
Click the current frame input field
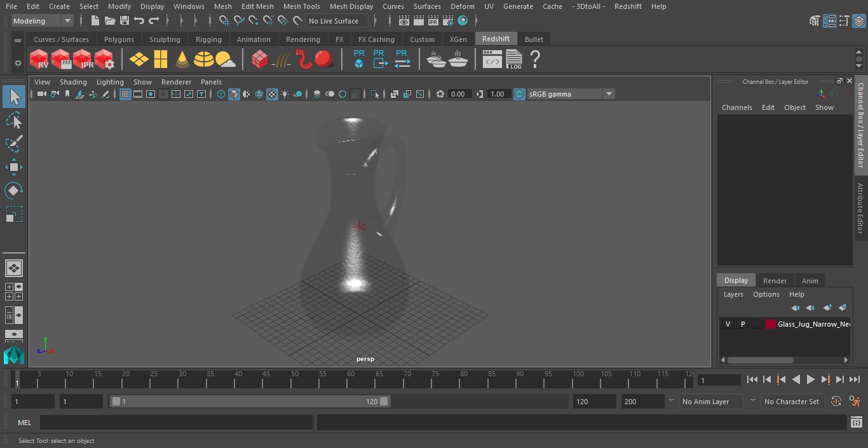(719, 380)
